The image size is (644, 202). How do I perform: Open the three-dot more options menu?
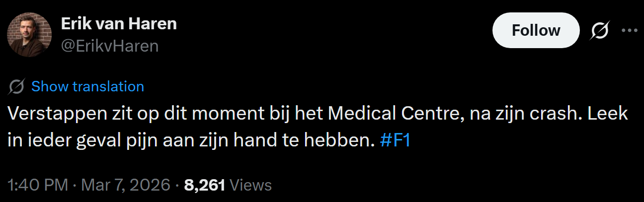(630, 31)
